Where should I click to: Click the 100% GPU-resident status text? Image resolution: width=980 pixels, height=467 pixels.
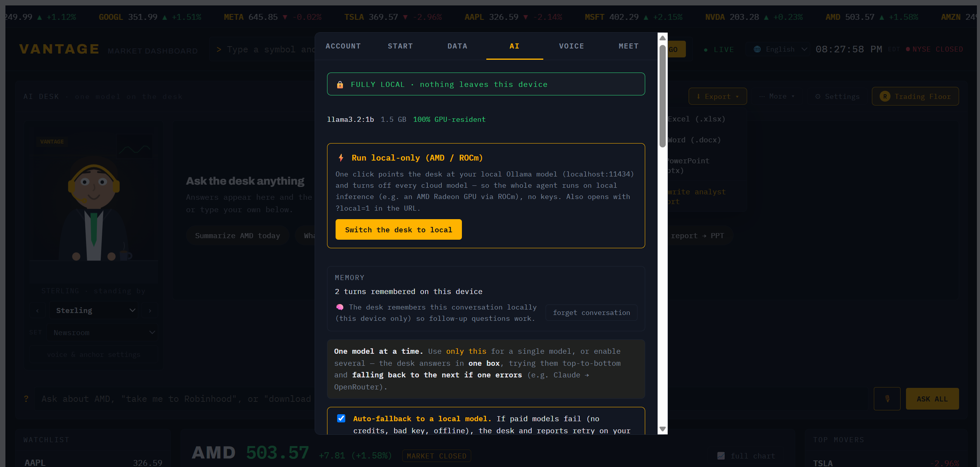(x=449, y=119)
